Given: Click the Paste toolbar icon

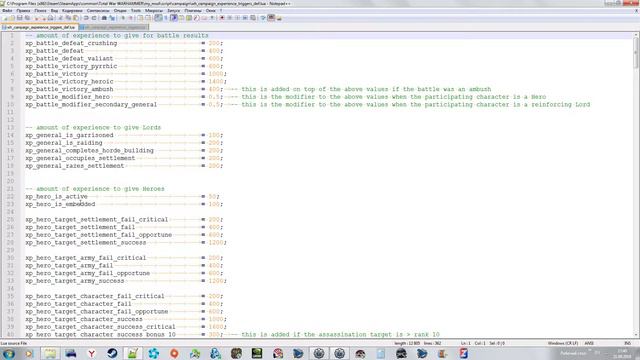Looking at the screenshot, I should click(76, 18).
